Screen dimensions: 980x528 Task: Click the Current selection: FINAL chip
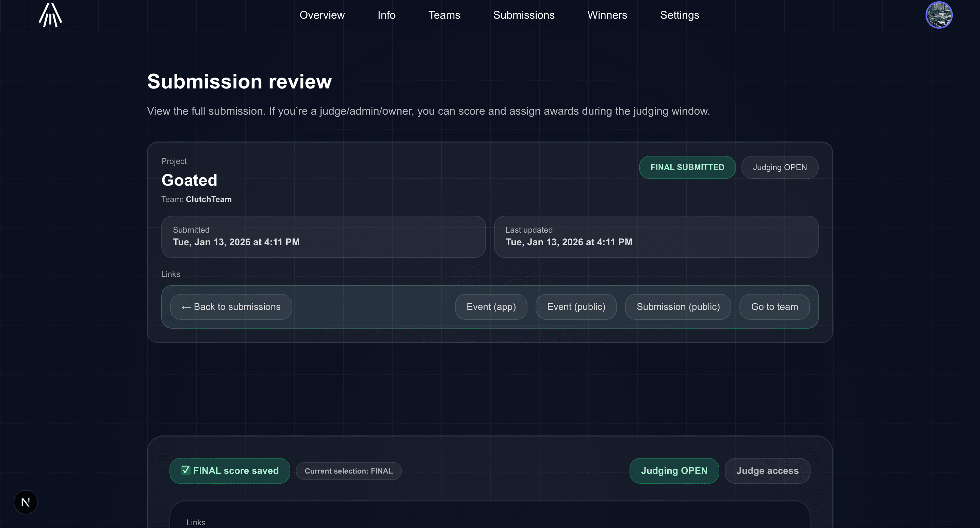348,471
